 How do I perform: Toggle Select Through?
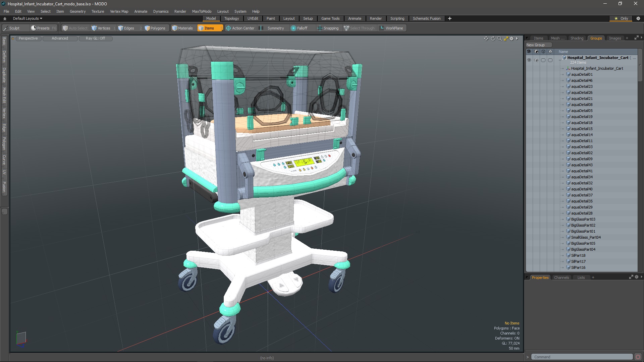[x=359, y=28]
